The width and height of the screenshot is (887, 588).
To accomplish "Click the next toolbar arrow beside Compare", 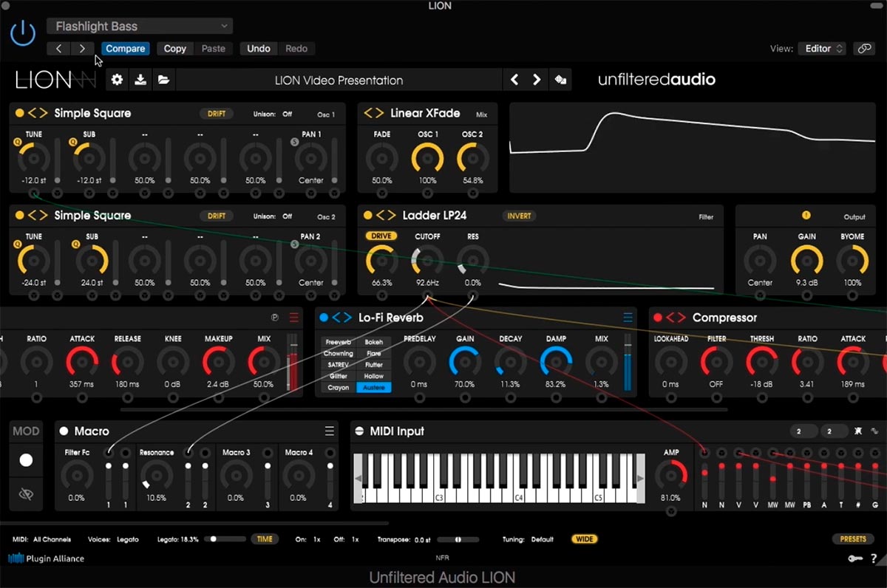I will tap(82, 49).
